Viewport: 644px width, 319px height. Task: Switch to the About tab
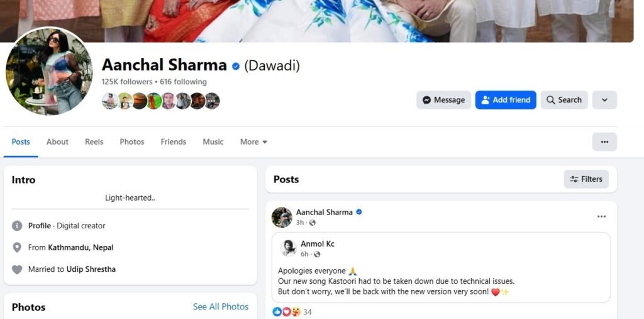[x=57, y=142]
